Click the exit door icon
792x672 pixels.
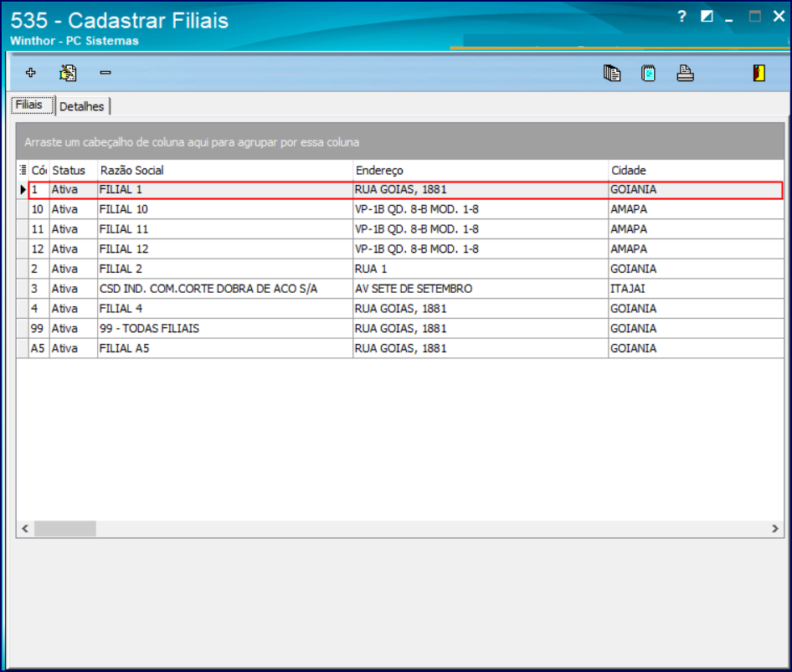759,73
